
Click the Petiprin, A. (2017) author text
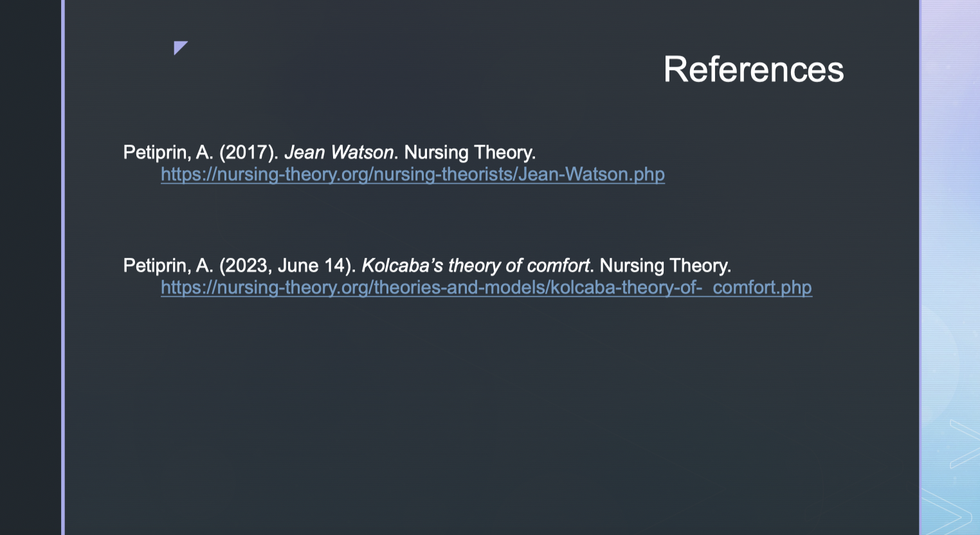(201, 152)
